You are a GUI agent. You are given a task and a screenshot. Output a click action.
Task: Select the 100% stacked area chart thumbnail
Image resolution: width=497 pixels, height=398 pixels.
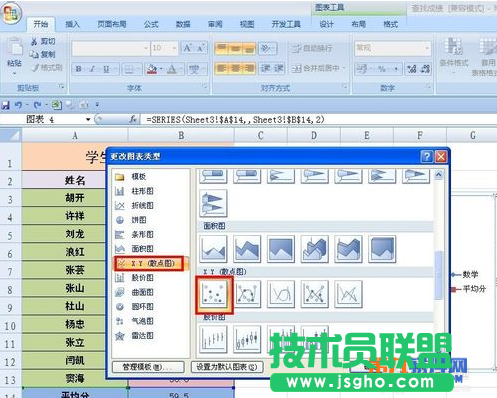pyautogui.click(x=281, y=249)
